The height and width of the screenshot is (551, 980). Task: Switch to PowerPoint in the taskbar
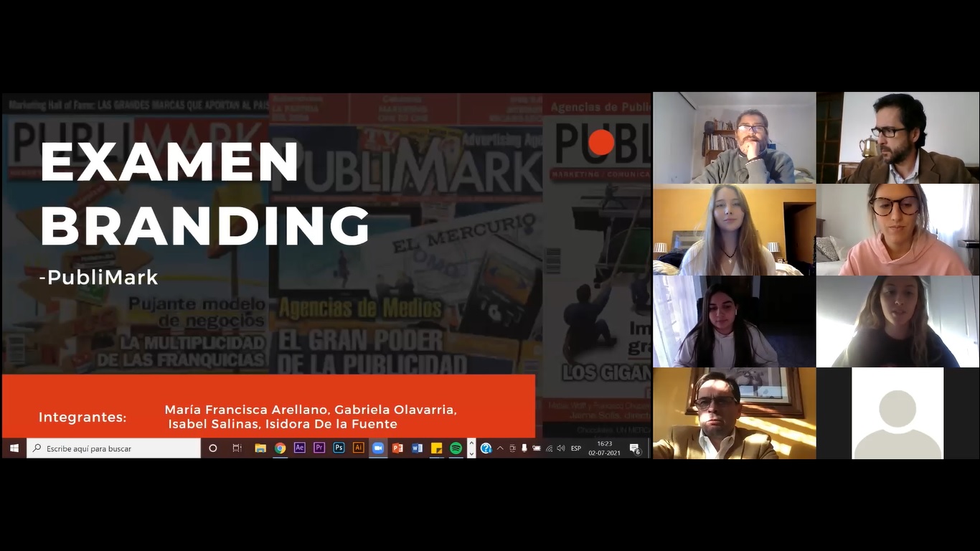397,448
